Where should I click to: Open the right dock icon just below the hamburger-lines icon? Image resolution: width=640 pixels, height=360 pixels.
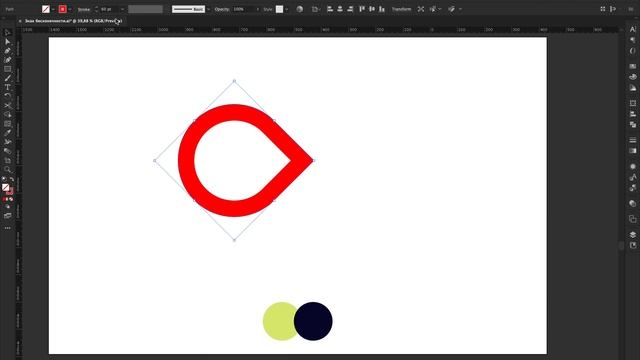[x=633, y=151]
